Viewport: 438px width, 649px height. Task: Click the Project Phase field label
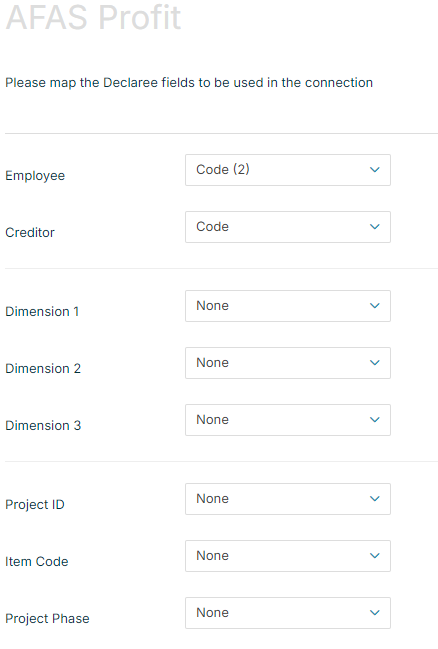click(47, 618)
